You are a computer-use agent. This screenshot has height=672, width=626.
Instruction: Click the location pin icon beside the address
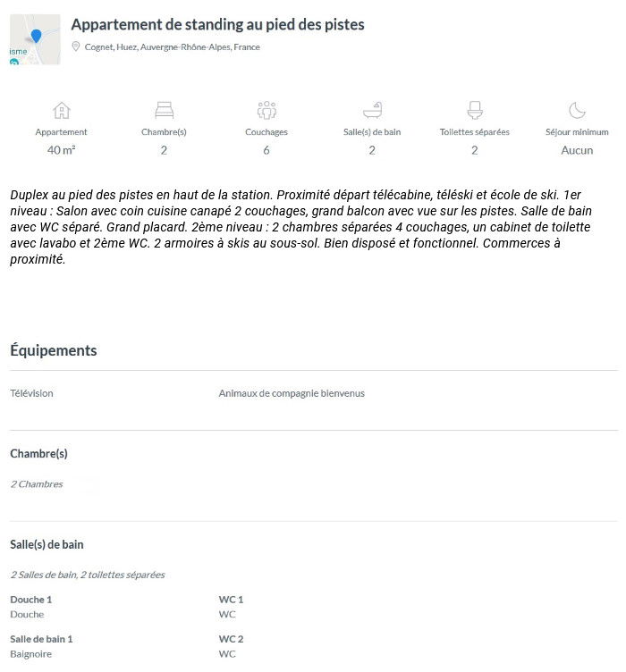pos(76,46)
